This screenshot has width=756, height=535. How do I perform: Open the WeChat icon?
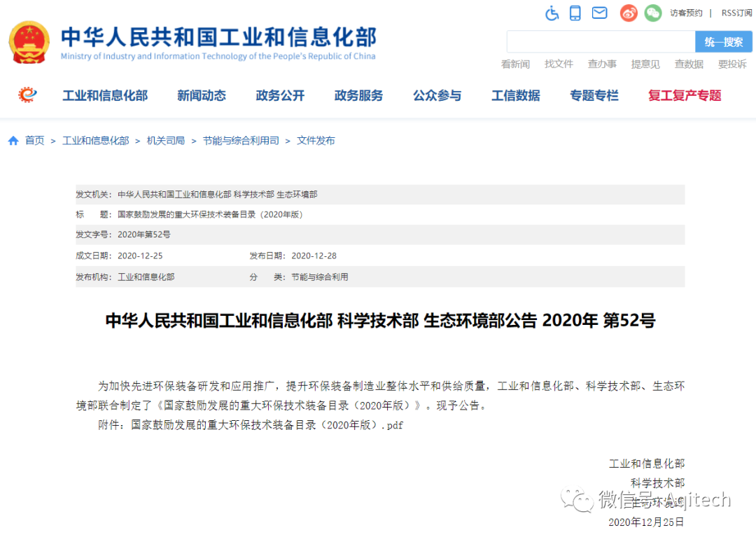(652, 13)
